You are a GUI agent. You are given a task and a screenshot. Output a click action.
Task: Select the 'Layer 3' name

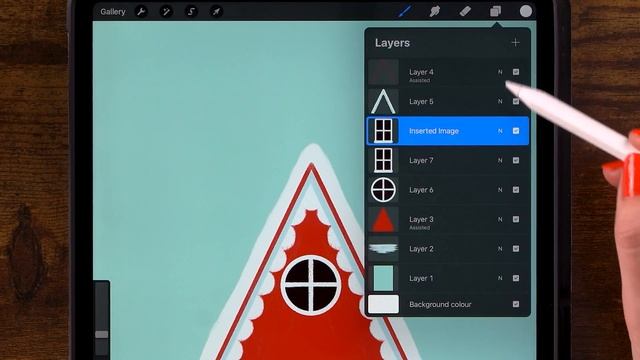click(x=421, y=219)
